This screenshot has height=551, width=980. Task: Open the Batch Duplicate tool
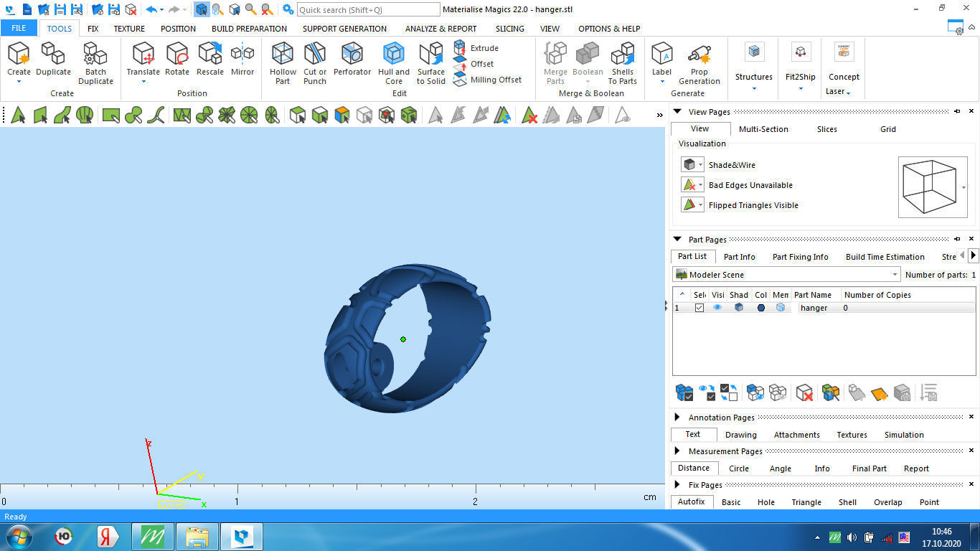pyautogui.click(x=95, y=63)
